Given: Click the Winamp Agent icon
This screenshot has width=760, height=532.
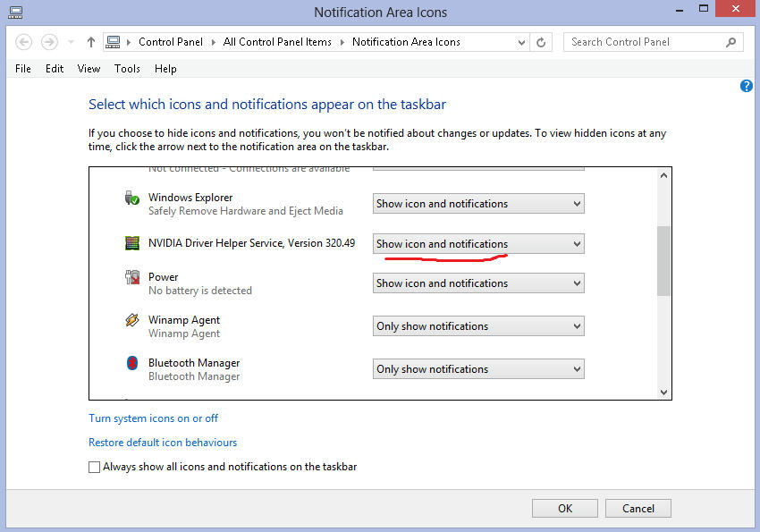Looking at the screenshot, I should (x=132, y=320).
